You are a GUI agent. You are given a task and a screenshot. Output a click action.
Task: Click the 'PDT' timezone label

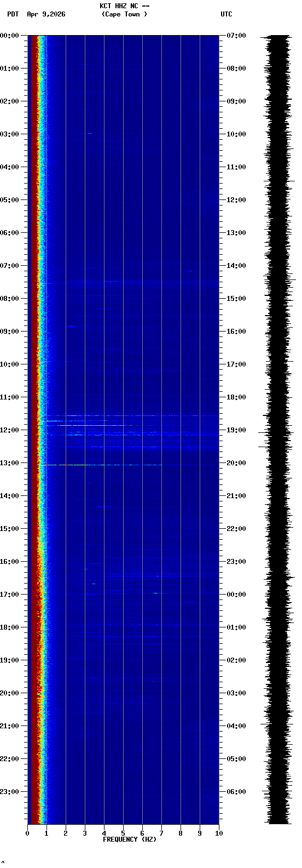[x=13, y=14]
